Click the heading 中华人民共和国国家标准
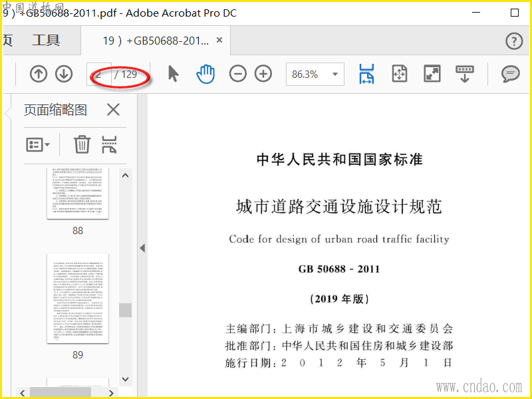 (x=339, y=160)
